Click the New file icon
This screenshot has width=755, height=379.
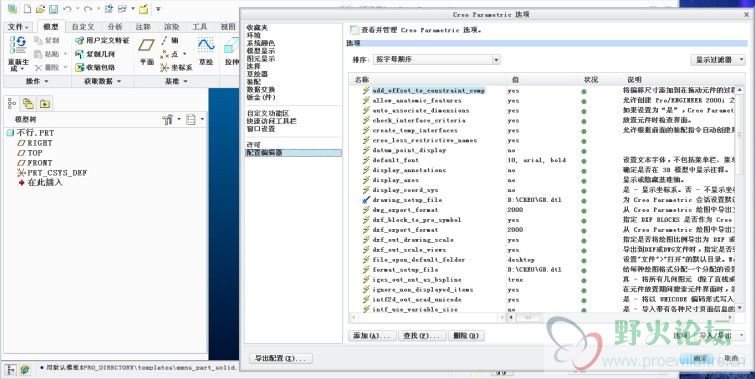point(27,9)
